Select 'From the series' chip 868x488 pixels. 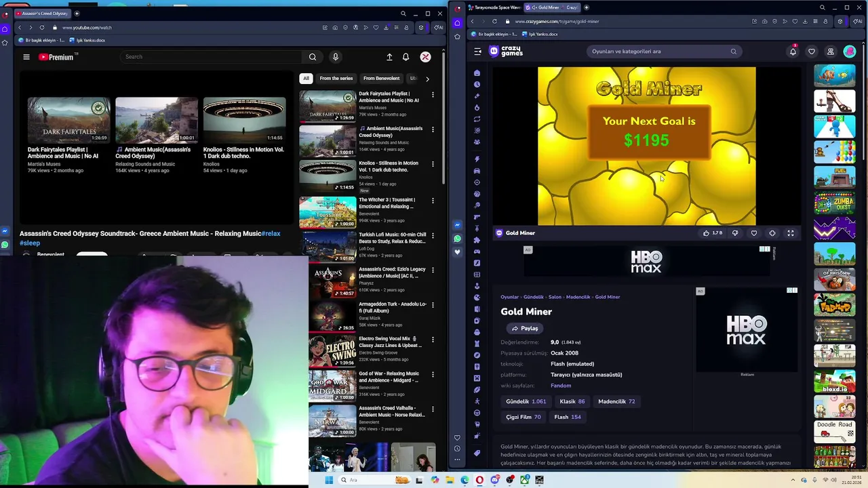(x=336, y=79)
